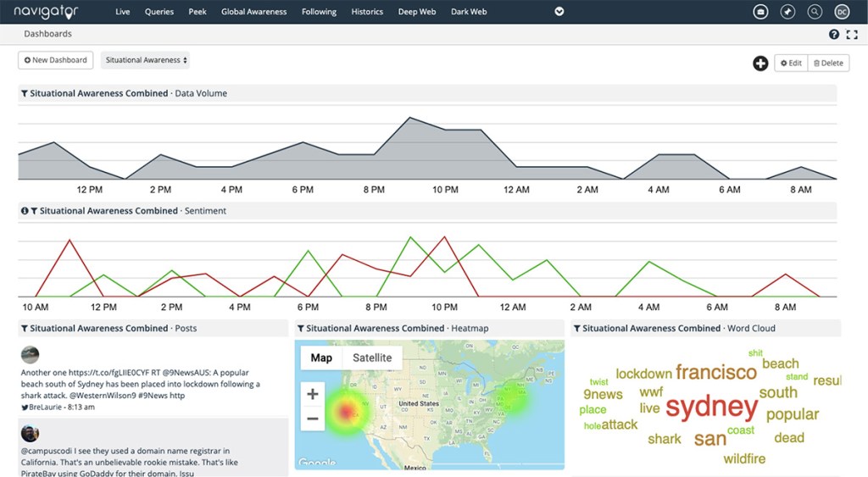Switch heatmap to Satellite view
The image size is (868, 477).
click(372, 358)
